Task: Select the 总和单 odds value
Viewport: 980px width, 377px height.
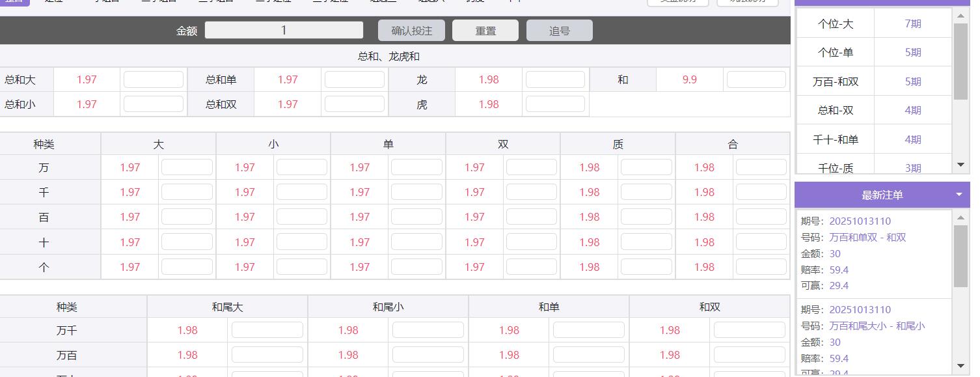Action: (287, 79)
